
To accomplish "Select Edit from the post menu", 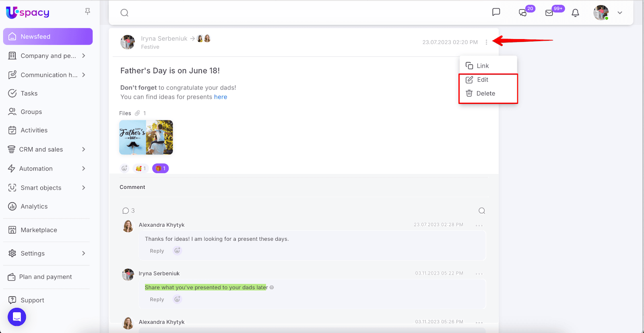I will (x=482, y=80).
